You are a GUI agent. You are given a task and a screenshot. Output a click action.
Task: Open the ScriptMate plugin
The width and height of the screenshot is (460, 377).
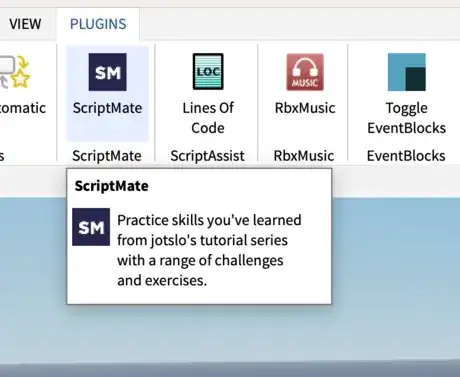pyautogui.click(x=107, y=93)
